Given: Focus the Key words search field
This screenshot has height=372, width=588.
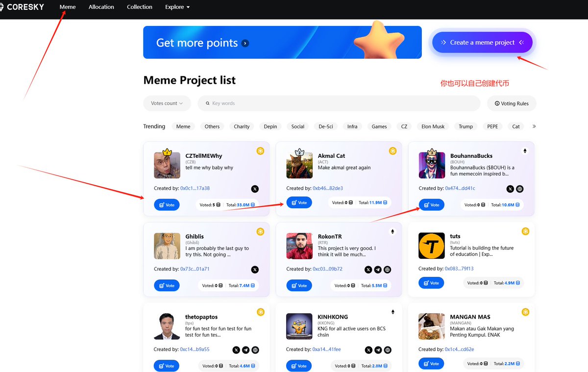Looking at the screenshot, I should pos(339,103).
